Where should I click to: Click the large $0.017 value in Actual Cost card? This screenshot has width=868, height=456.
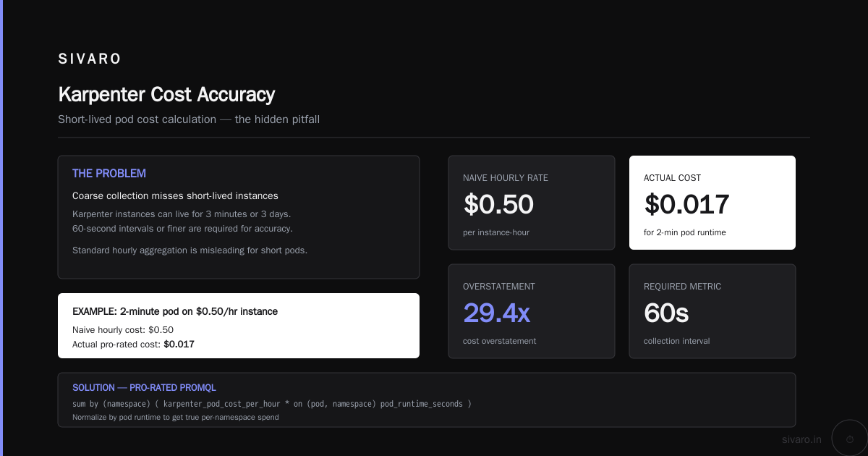pyautogui.click(x=686, y=205)
